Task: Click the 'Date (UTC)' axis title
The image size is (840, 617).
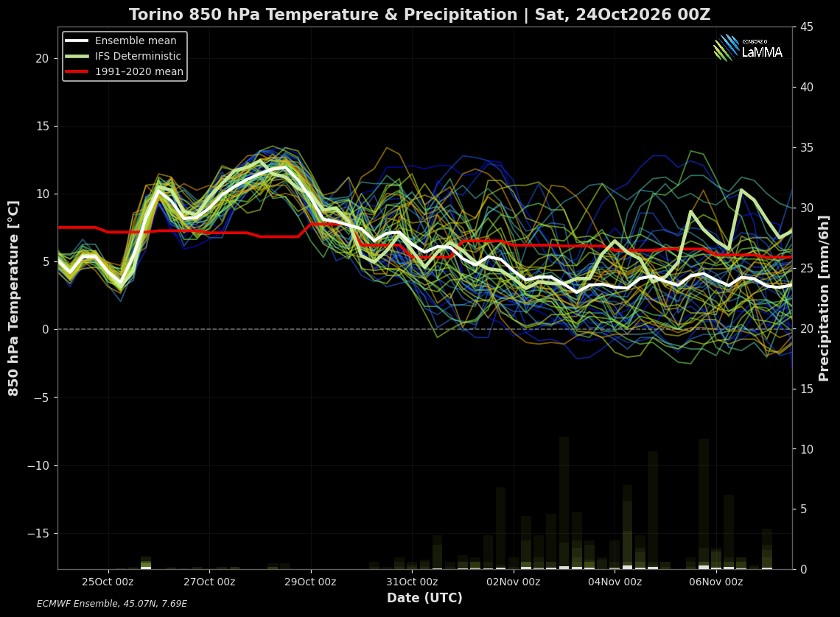Action: click(x=425, y=598)
